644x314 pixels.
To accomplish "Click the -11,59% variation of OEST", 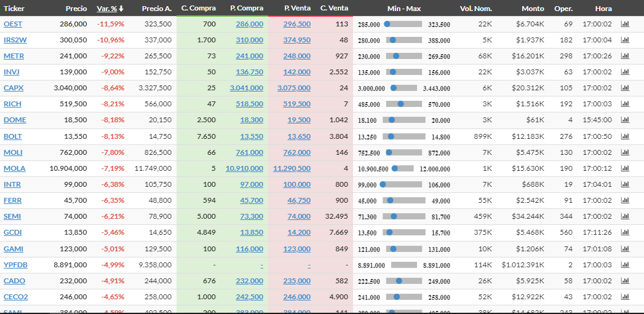I will coord(111,24).
